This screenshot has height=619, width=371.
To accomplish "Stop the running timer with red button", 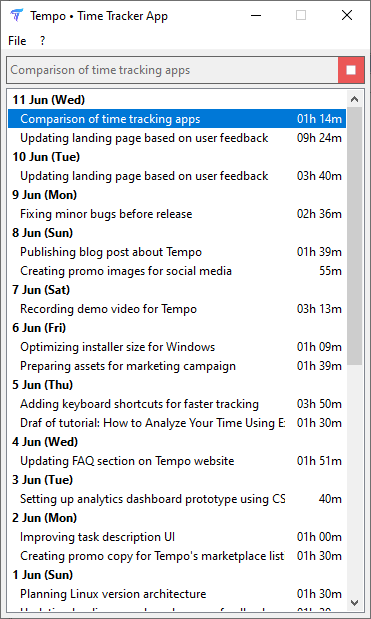I will coord(351,70).
